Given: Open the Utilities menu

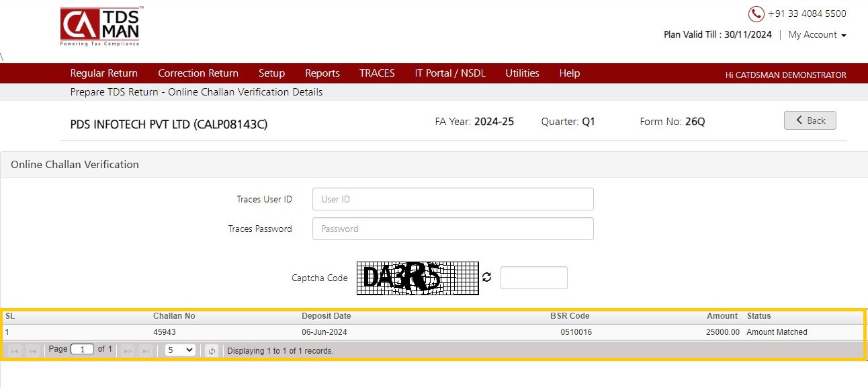Looking at the screenshot, I should point(523,73).
